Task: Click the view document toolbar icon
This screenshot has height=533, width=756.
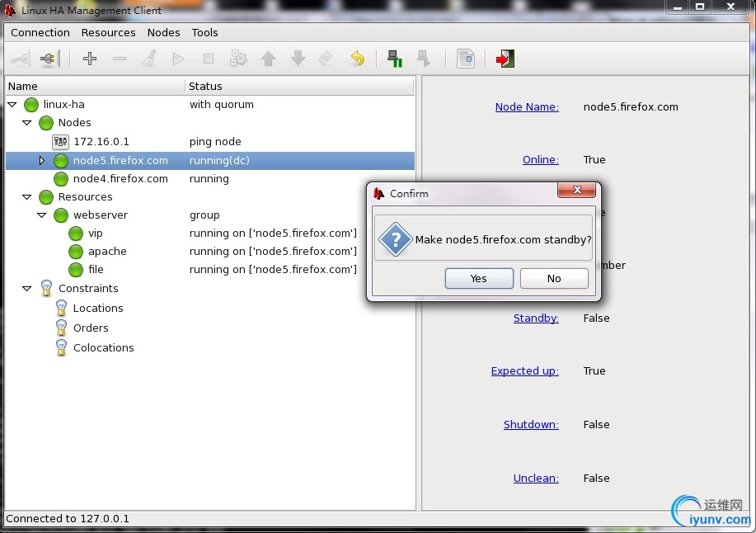Action: [x=466, y=59]
